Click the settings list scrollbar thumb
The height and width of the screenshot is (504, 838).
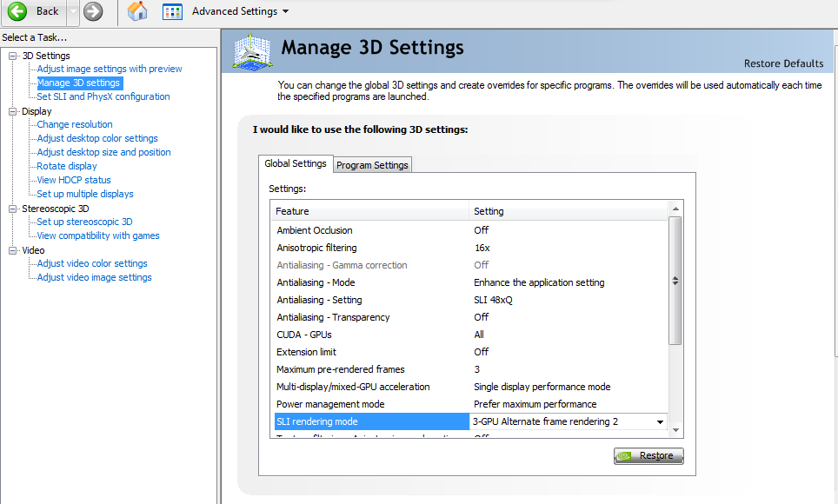tap(675, 281)
